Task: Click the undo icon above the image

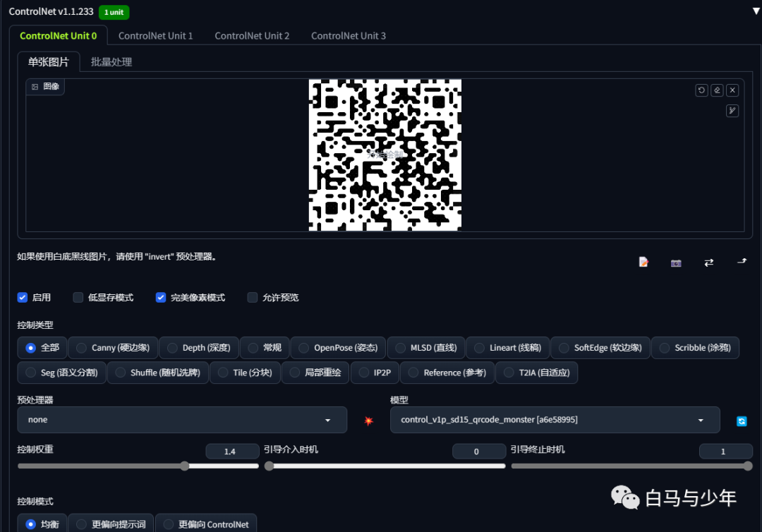Action: click(x=701, y=90)
